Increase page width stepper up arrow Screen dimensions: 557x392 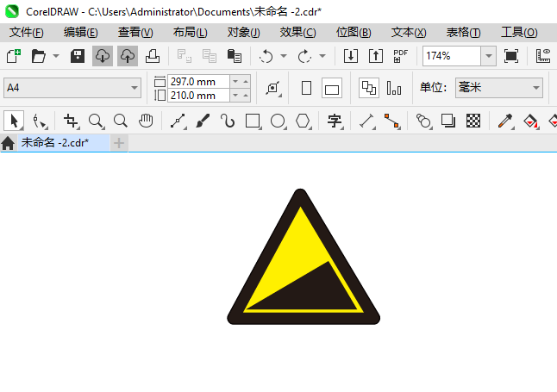tap(246, 82)
